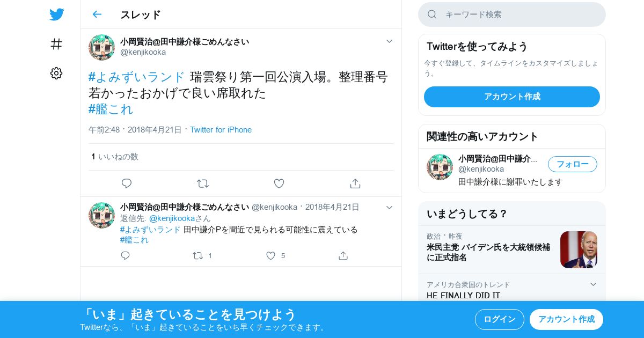Retweet the main tweet

click(x=203, y=183)
